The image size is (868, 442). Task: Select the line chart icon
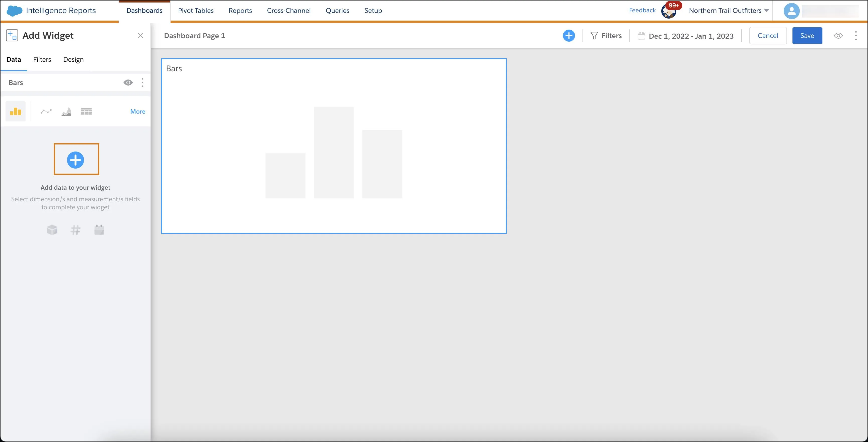[45, 112]
